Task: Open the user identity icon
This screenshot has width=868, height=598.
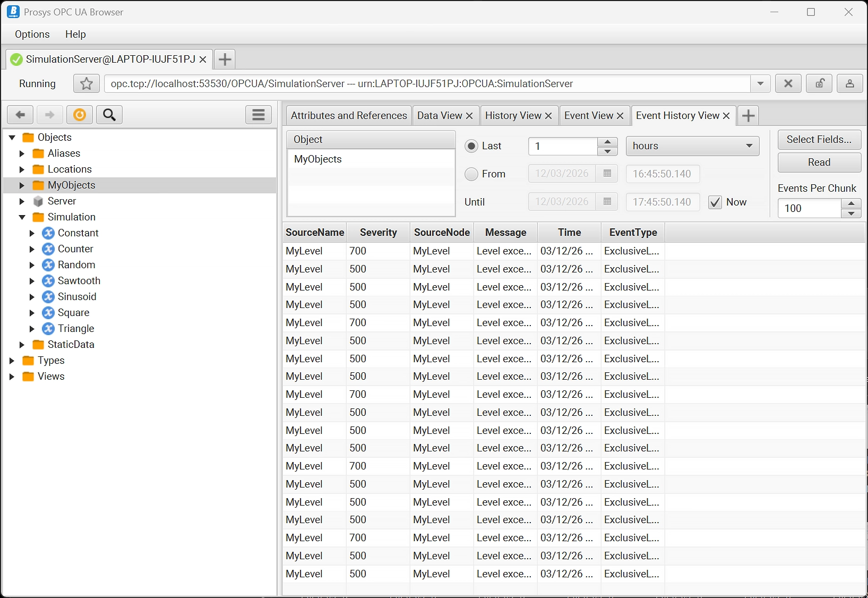Action: point(849,83)
